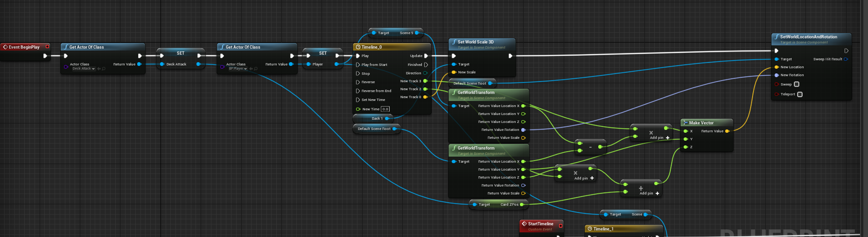Image resolution: width=868 pixels, height=237 pixels.
Task: Add pin to multiply node beside Make Vector
Action: [x=667, y=137]
